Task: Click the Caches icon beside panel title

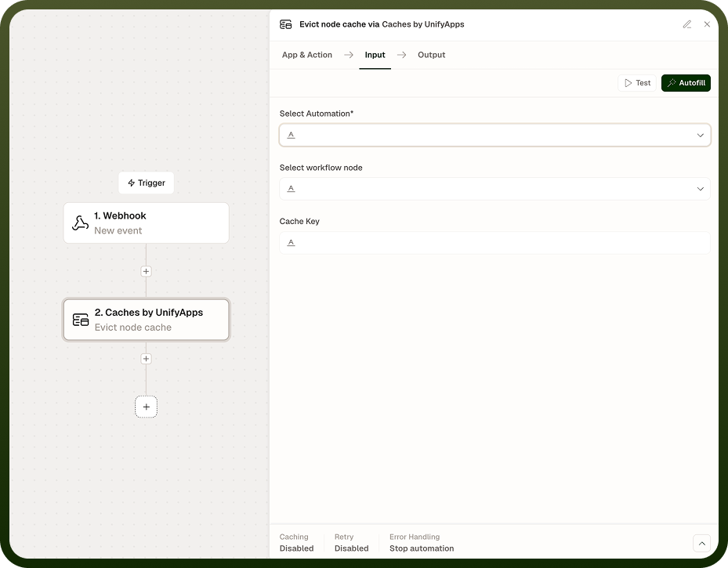Action: (x=285, y=24)
